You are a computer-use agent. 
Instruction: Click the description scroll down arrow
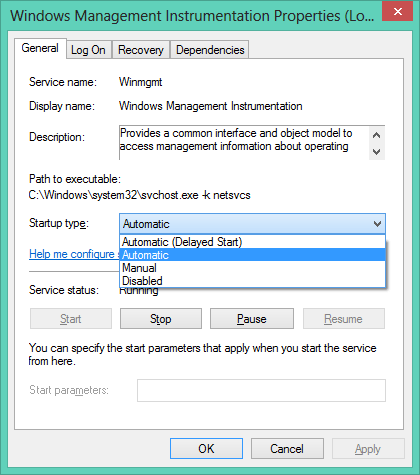pos(377,152)
